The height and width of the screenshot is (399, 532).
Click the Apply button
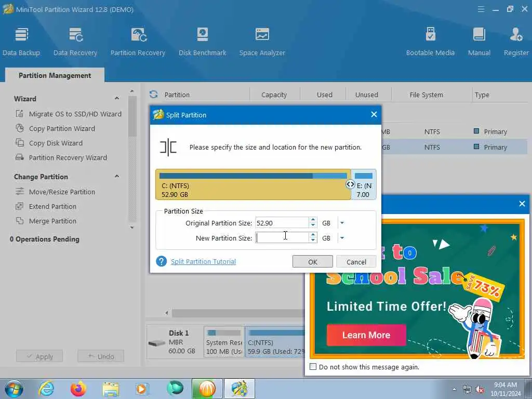39,356
